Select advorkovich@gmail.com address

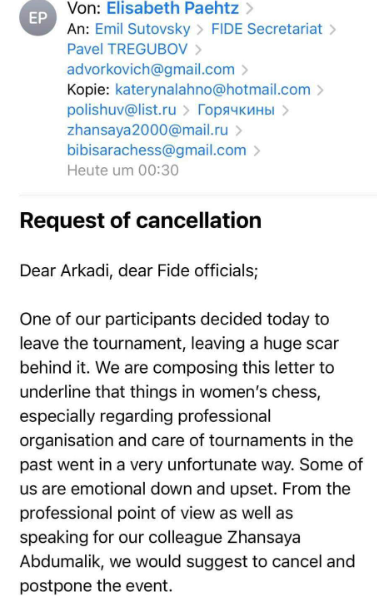151,69
